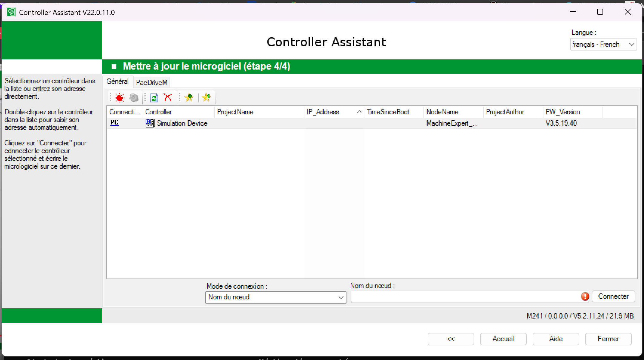644x360 pixels.
Task: Open help with the Aide button
Action: 556,339
